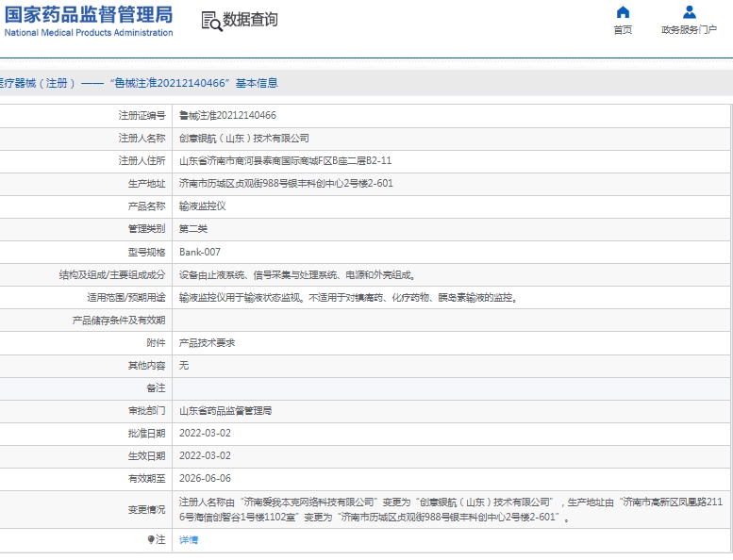This screenshot has width=733, height=560.
Task: Click the 变更情况 label
Action: [x=146, y=509]
